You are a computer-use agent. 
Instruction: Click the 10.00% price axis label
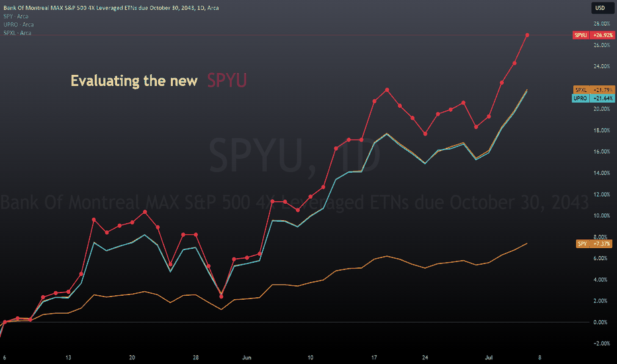point(602,216)
